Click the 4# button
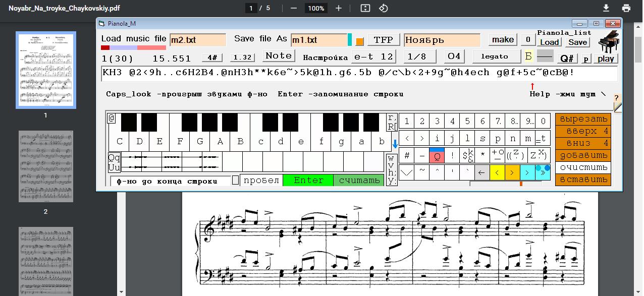Viewport: 644px width, 296px height. pyautogui.click(x=212, y=57)
